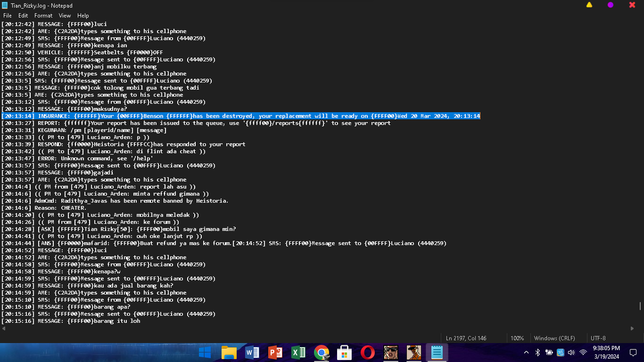This screenshot has height=362, width=644.
Task: Click the 'MESSAGE: kenapa?w' line
Action: pyautogui.click(x=61, y=271)
